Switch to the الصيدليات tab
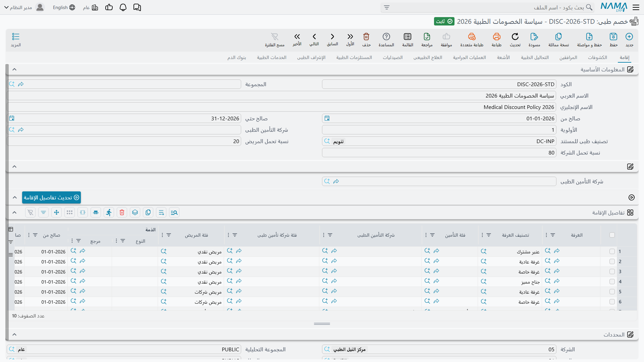Screen dimensions: 644x362 tap(393, 57)
